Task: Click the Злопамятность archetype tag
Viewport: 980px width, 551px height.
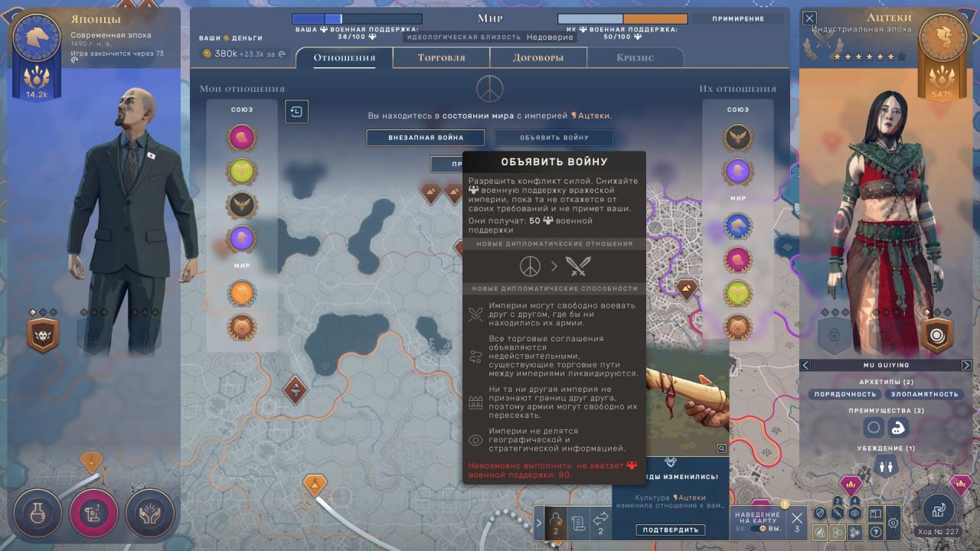Action: pos(924,394)
